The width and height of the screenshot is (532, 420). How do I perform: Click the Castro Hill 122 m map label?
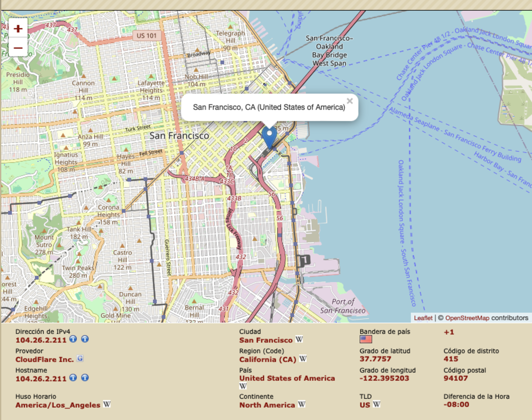click(122, 260)
